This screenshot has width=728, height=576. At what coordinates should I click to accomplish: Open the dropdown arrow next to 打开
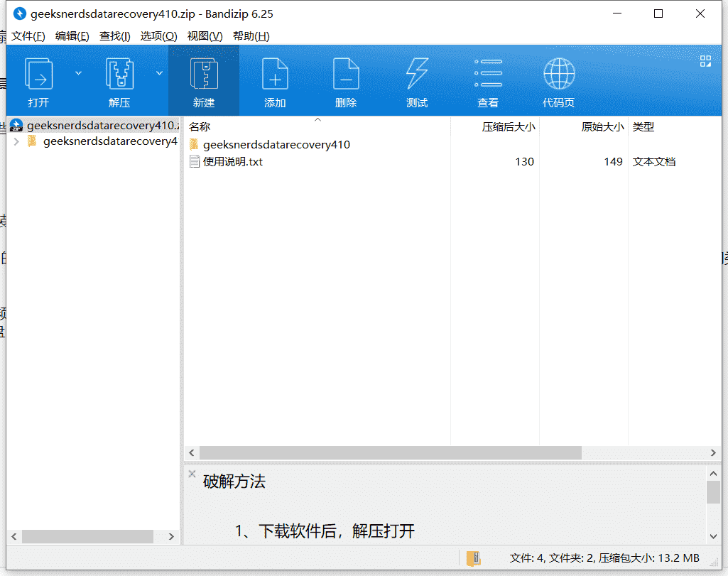78,73
